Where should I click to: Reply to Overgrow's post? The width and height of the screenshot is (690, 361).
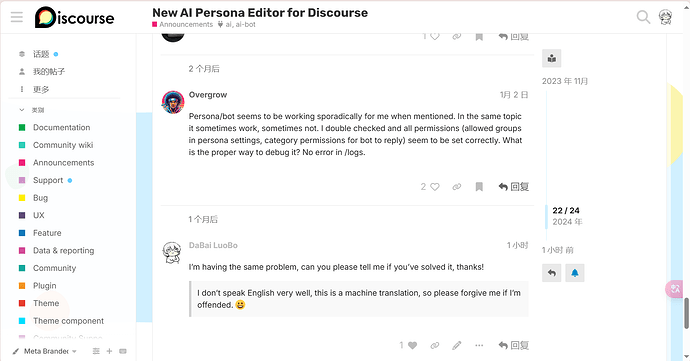click(514, 187)
